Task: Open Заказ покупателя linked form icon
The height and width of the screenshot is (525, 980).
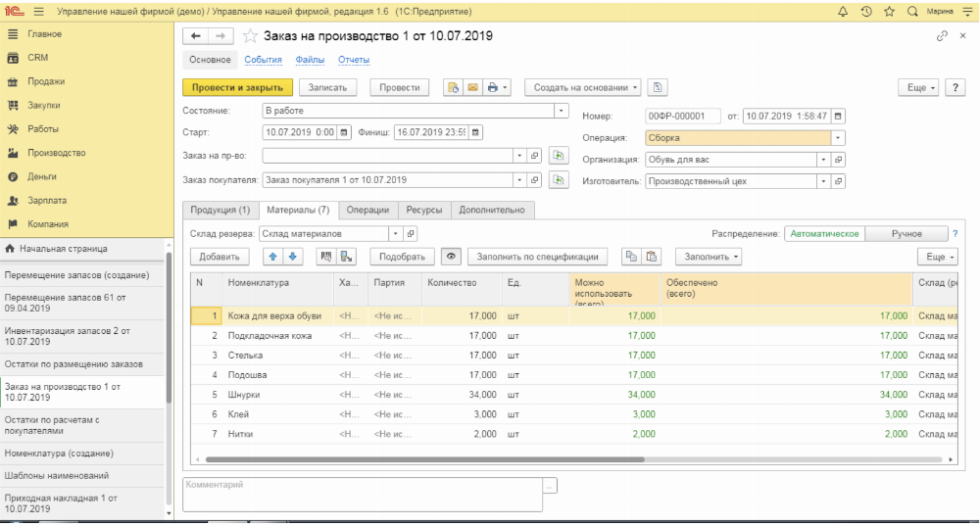Action: click(x=535, y=180)
